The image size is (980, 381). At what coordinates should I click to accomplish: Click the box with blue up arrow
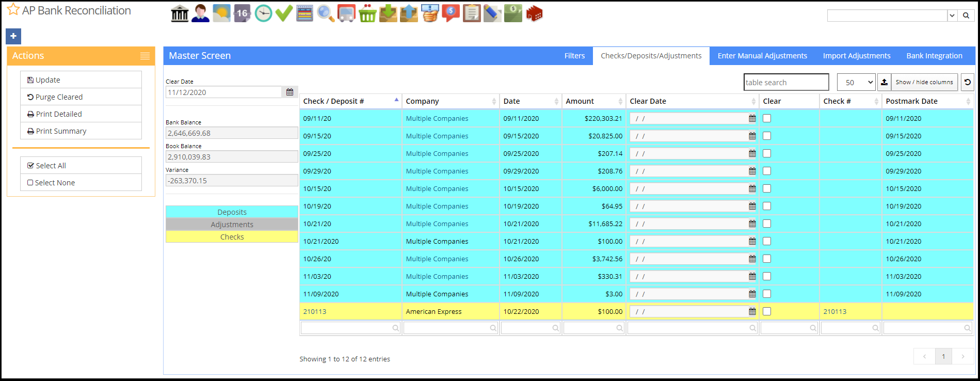(409, 13)
